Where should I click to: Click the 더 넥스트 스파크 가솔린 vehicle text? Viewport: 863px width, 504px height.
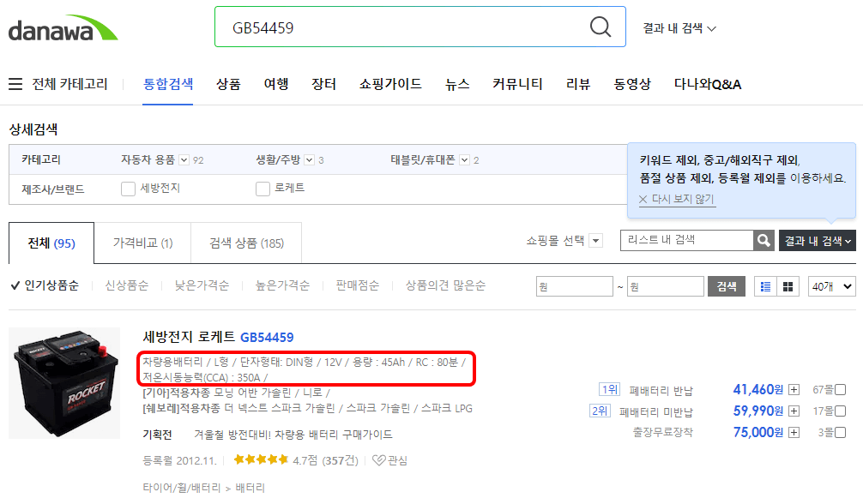280,408
